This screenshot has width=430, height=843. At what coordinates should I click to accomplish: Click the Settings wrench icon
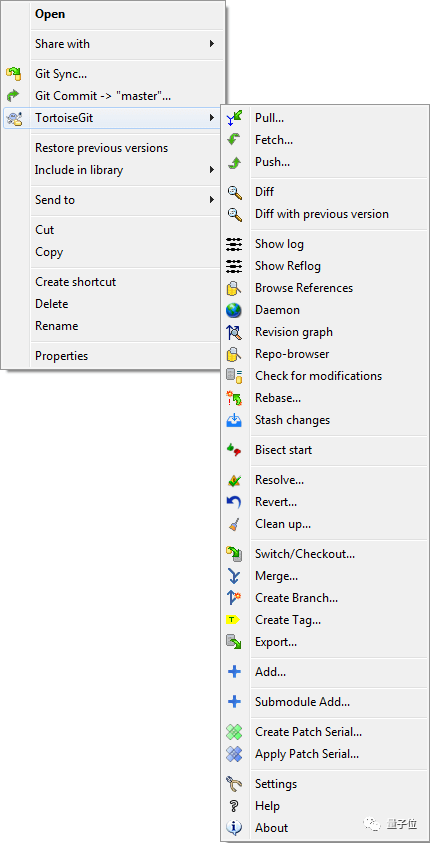[234, 784]
